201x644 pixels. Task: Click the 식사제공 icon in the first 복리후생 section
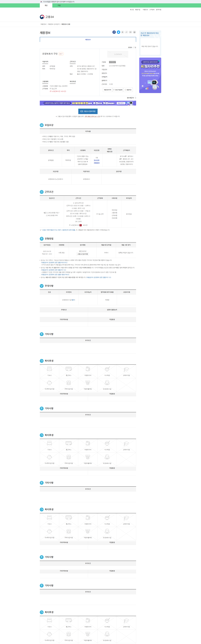click(x=107, y=369)
